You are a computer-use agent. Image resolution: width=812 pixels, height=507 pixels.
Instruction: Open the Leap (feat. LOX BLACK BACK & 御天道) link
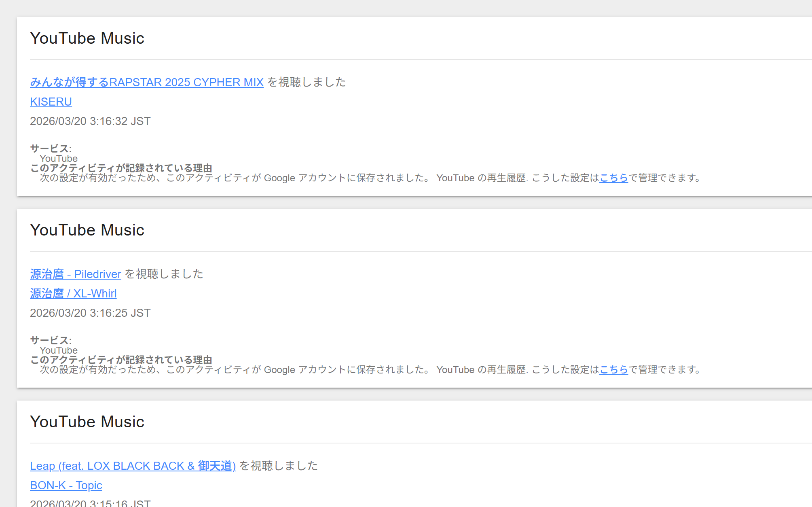pyautogui.click(x=132, y=466)
